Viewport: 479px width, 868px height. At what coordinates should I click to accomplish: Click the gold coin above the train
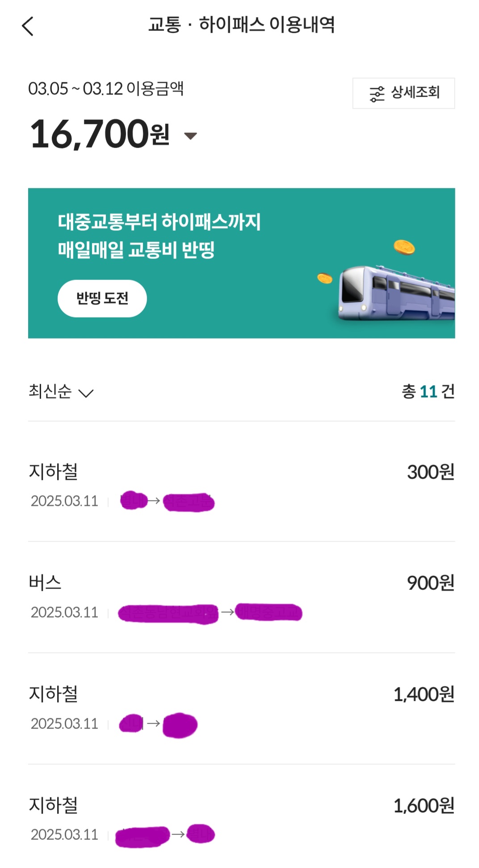click(404, 247)
